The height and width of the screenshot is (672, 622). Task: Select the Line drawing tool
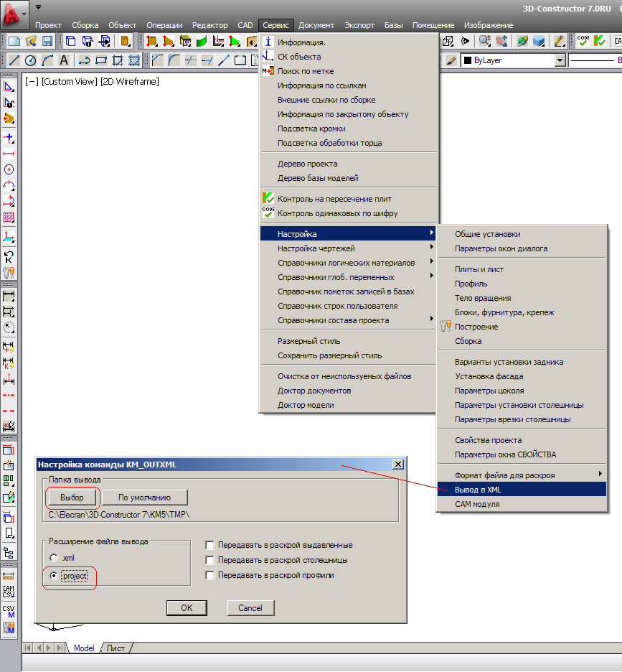tap(14, 60)
